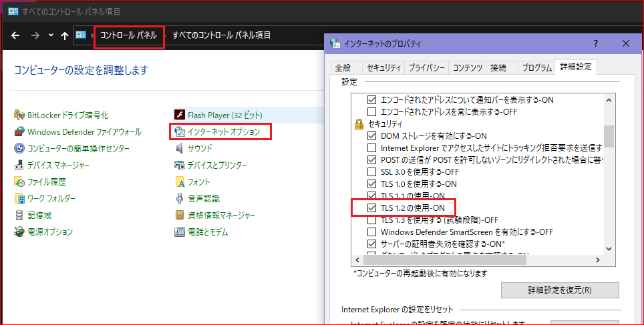This screenshot has height=325, width=644.
Task: Click the settings list scroll down arrow
Action: (609, 249)
